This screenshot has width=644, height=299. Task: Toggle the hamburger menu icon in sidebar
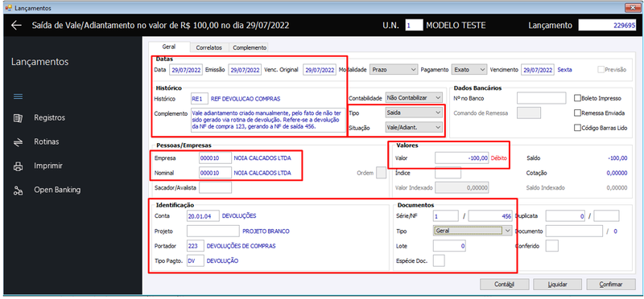tap(18, 96)
